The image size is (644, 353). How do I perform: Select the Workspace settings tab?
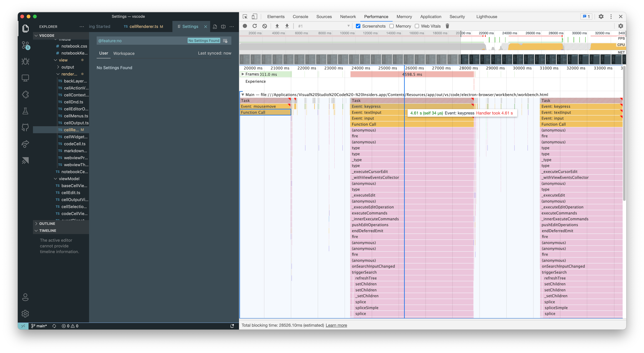pos(124,53)
